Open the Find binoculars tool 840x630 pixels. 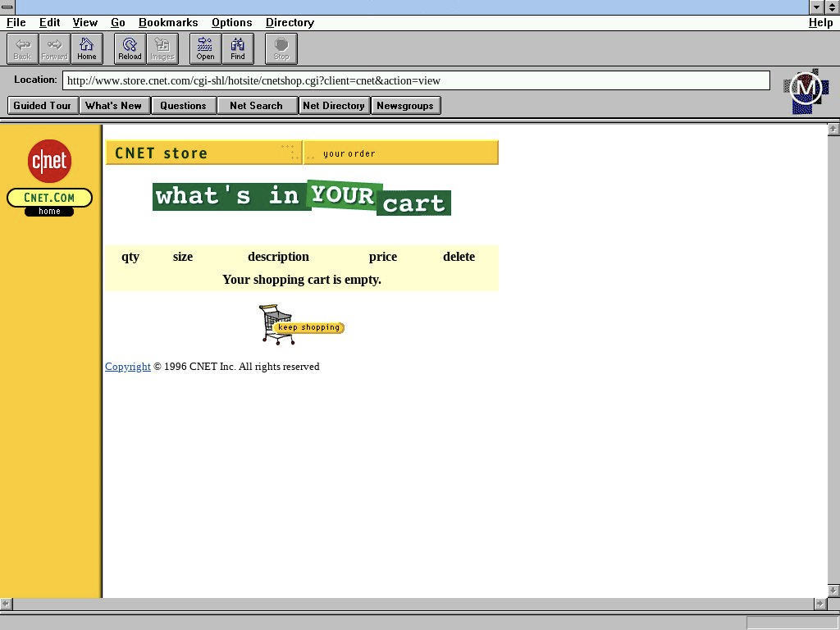click(238, 48)
